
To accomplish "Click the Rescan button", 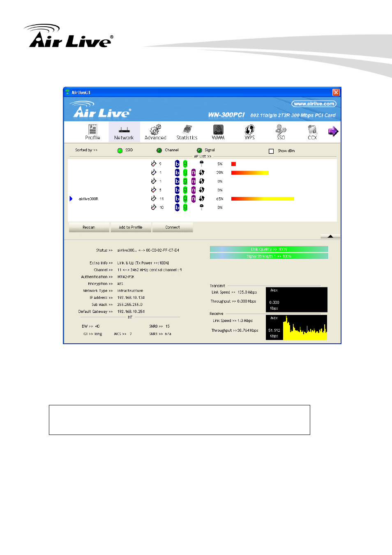I will tap(89, 227).
